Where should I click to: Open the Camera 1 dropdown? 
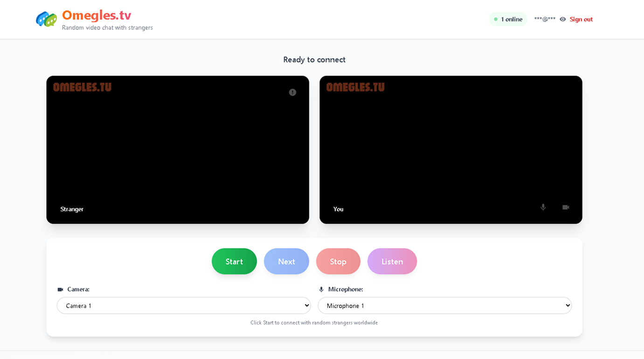pos(184,306)
